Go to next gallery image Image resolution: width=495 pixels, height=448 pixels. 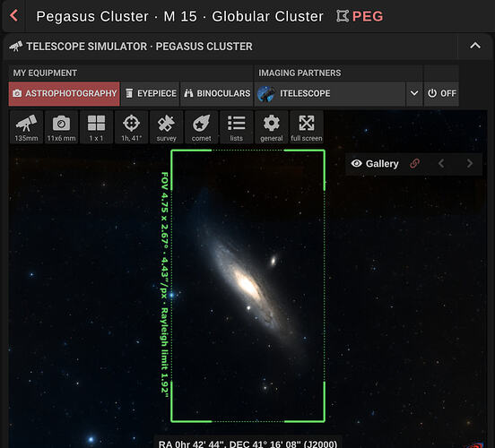tap(470, 163)
